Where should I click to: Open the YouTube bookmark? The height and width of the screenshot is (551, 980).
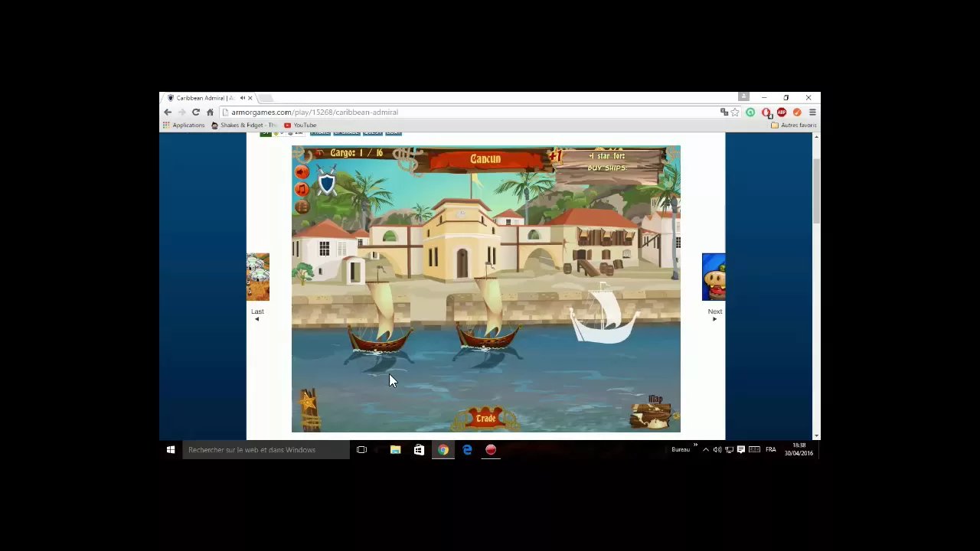pyautogui.click(x=300, y=125)
